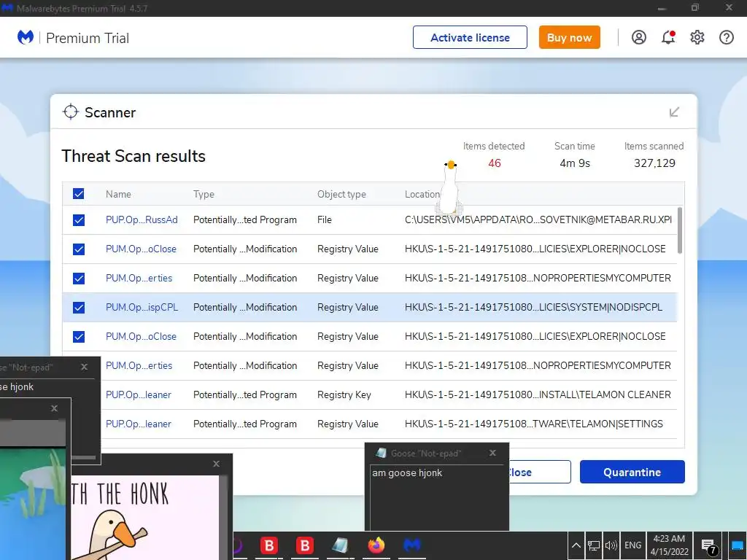Close the left Goose Not-epad window
This screenshot has width=747, height=560.
pos(85,367)
